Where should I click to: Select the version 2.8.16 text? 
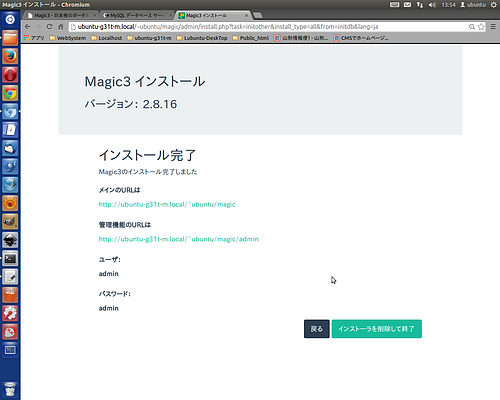pos(130,104)
